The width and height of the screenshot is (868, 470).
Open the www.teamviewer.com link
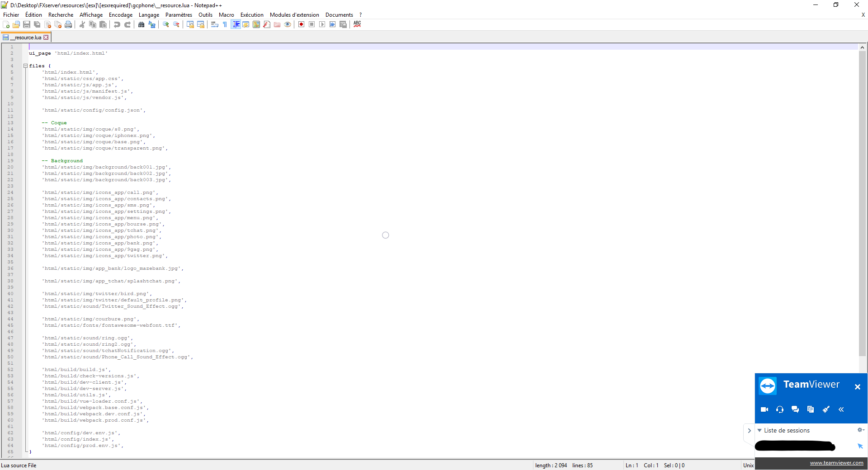pyautogui.click(x=836, y=463)
